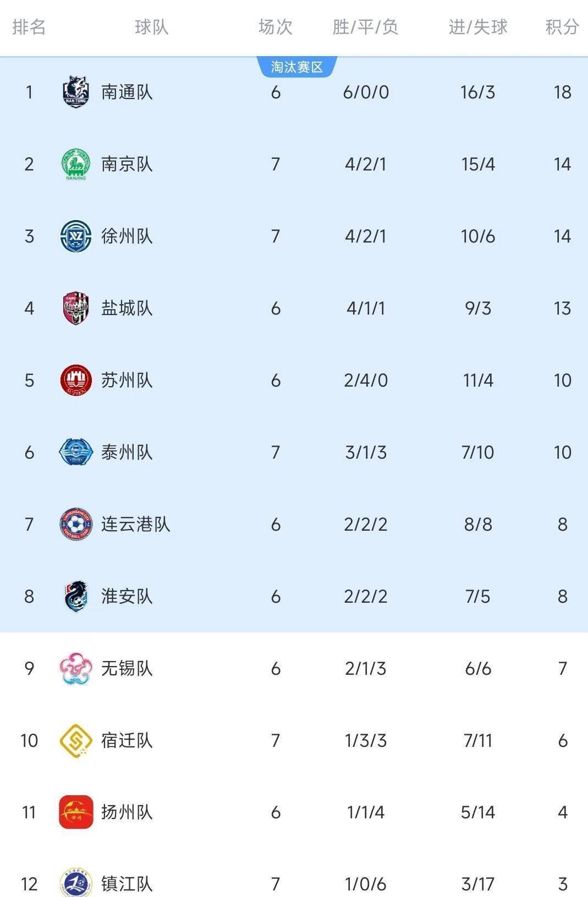Select the 场次 column header
The height and width of the screenshot is (897, 588).
coord(276,26)
